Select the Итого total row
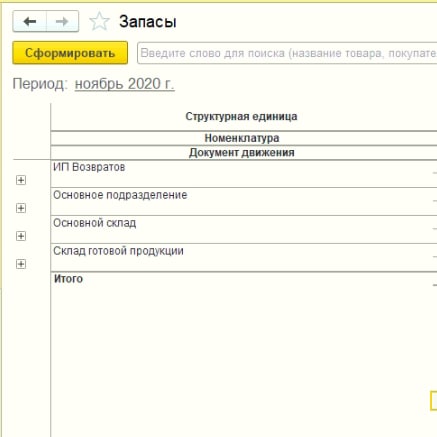Viewport: 437px width, 437px height. [244, 279]
